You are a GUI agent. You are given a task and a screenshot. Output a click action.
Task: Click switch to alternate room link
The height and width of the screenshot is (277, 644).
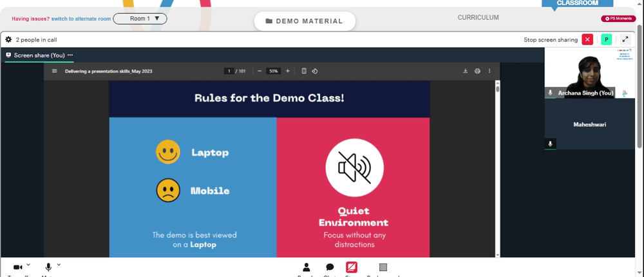point(81,19)
